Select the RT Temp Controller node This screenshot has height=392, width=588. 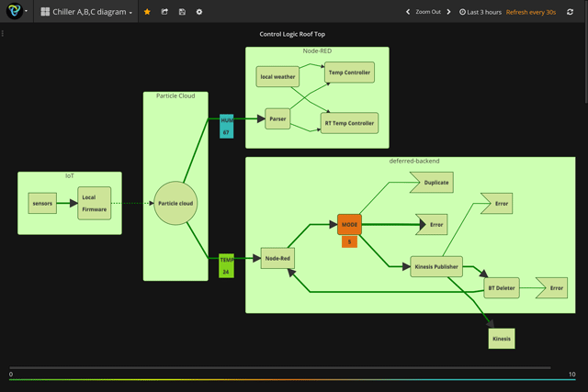coord(349,123)
